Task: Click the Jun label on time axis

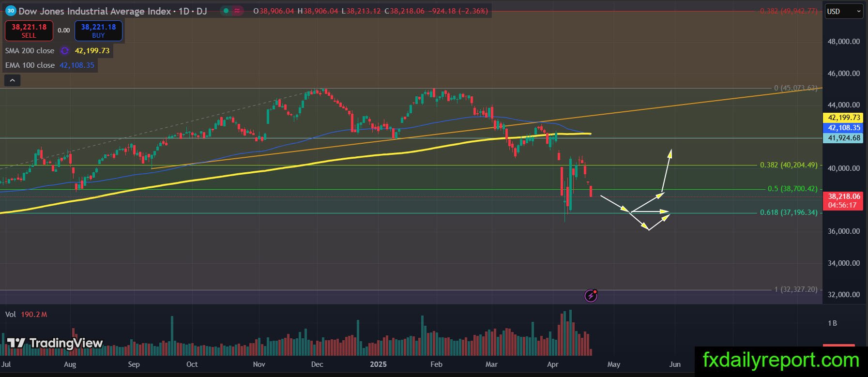Action: click(x=675, y=364)
